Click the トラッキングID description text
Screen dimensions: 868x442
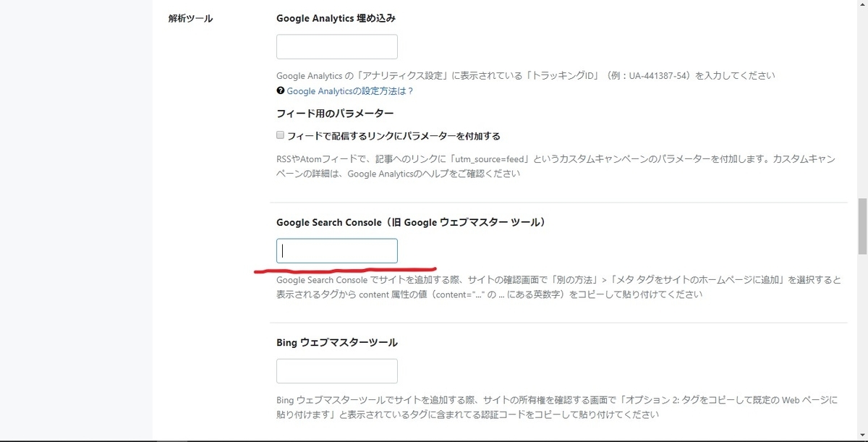click(526, 75)
